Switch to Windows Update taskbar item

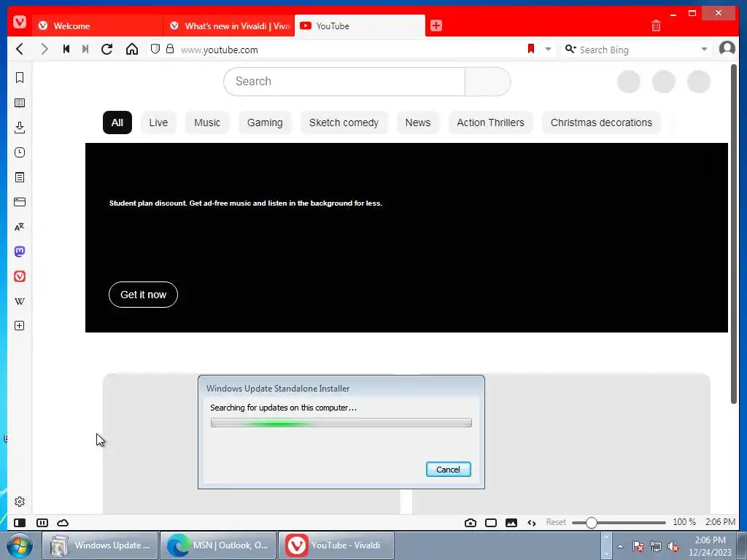100,545
